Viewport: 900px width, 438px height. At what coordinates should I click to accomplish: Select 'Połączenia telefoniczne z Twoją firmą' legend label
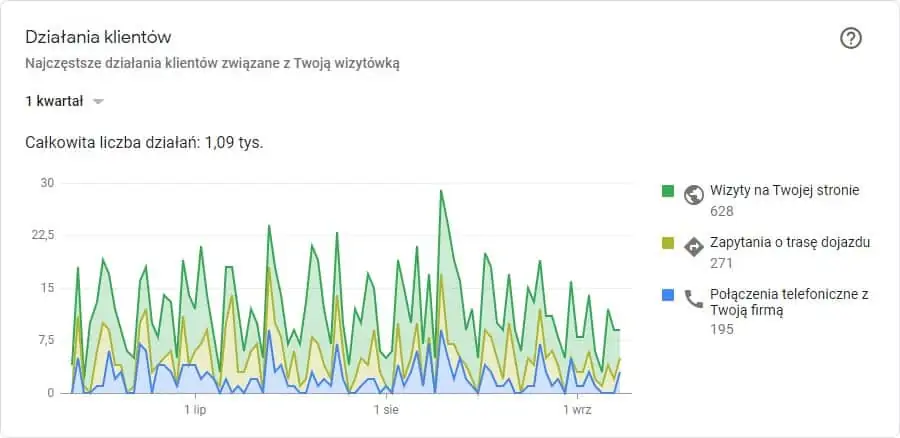click(789, 302)
